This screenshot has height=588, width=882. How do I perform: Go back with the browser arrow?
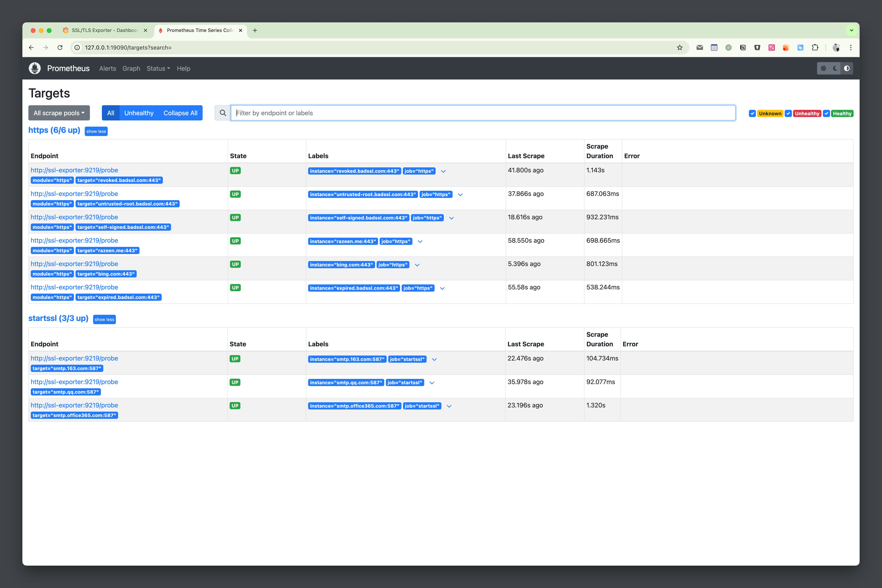(x=31, y=48)
